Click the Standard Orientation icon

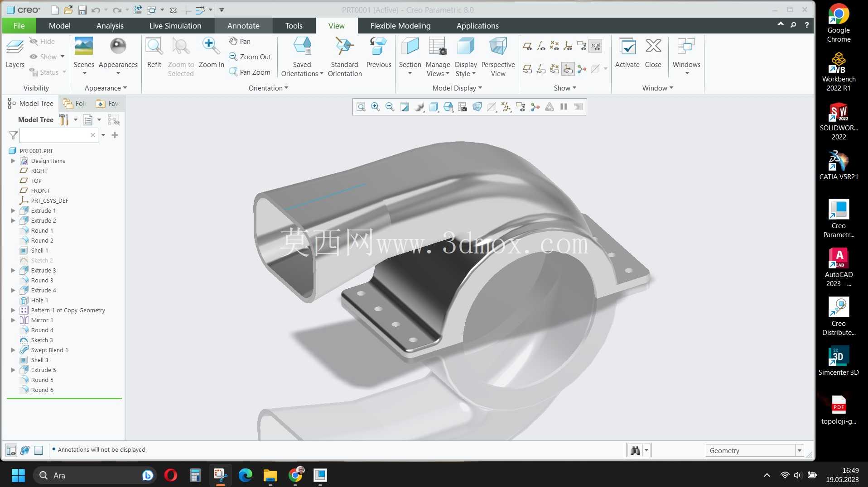344,57
